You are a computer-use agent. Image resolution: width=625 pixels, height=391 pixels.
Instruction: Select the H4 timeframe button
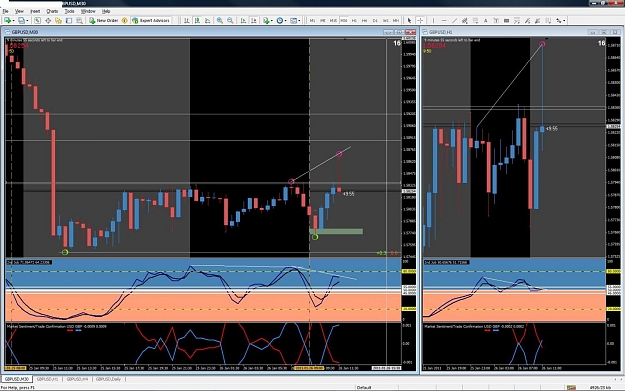tap(364, 20)
